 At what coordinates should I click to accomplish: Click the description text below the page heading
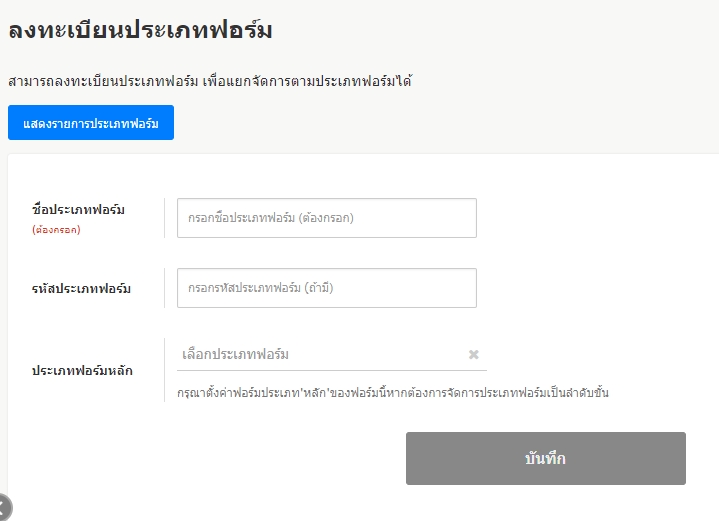pos(209,81)
